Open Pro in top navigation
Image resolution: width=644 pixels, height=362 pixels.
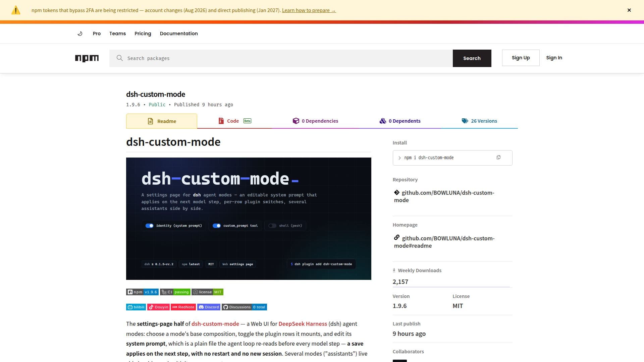click(x=97, y=34)
